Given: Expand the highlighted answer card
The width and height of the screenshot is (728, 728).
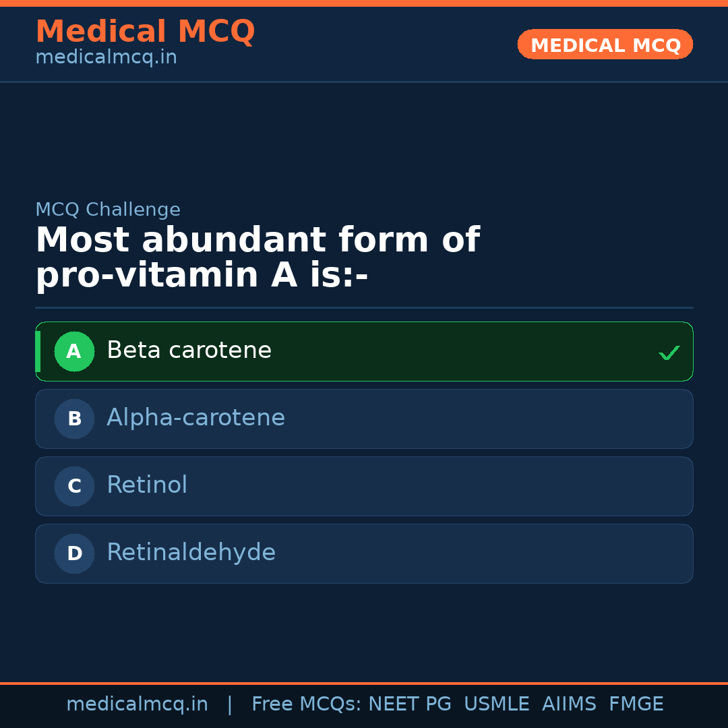Looking at the screenshot, I should (x=364, y=351).
